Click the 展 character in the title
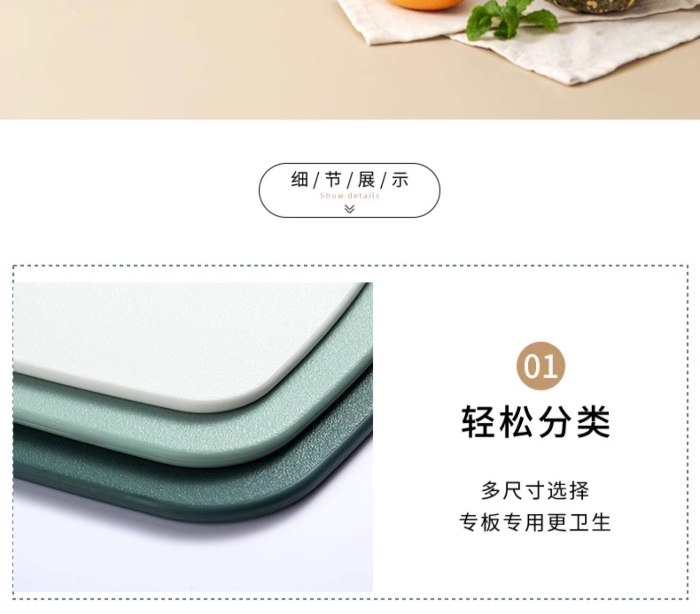The width and height of the screenshot is (700, 614). tap(367, 180)
